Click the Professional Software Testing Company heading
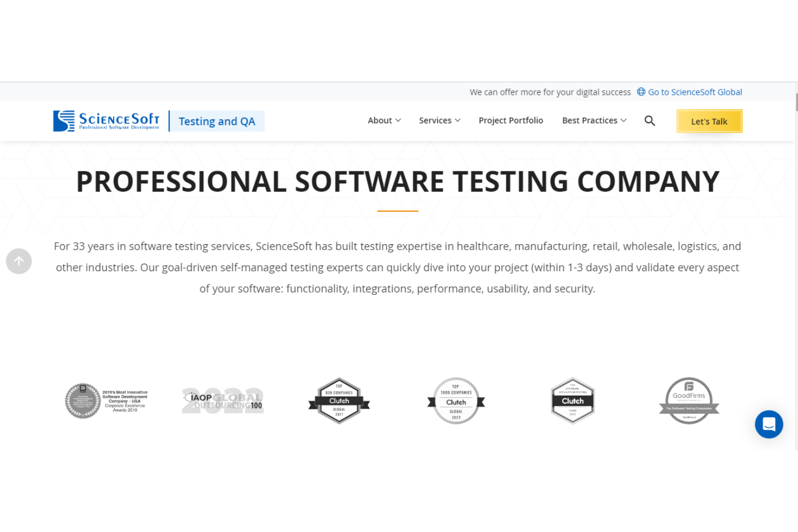798x532 pixels. [397, 182]
